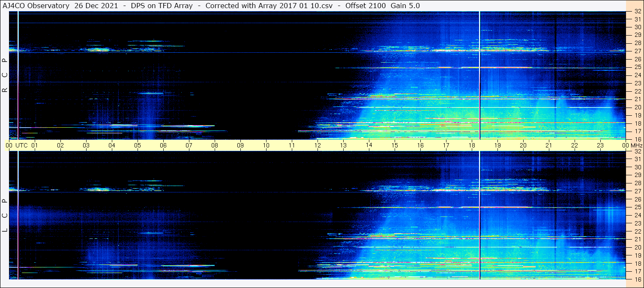Choose the 09 hour tick label
This screenshot has height=288, width=644.
click(240, 145)
